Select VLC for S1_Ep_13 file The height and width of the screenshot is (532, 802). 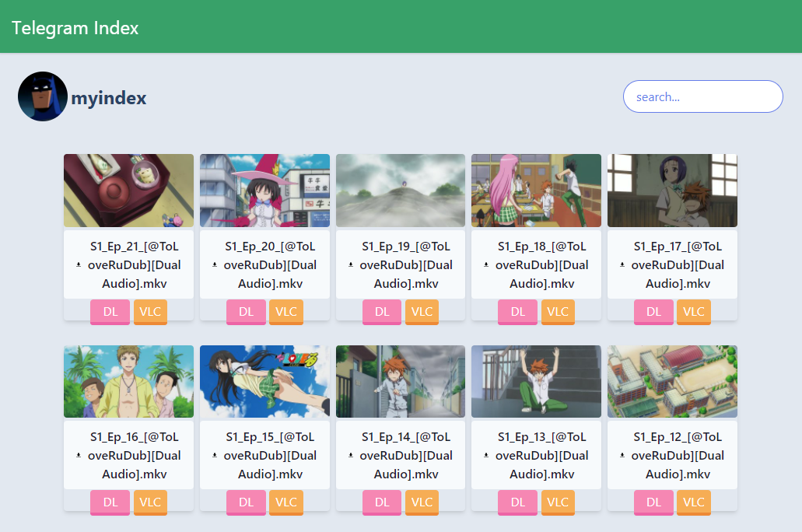point(558,502)
